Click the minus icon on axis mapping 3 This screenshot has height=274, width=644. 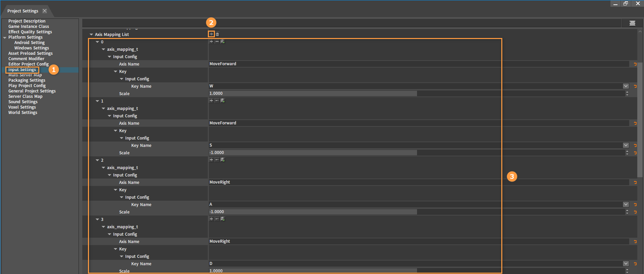click(217, 219)
